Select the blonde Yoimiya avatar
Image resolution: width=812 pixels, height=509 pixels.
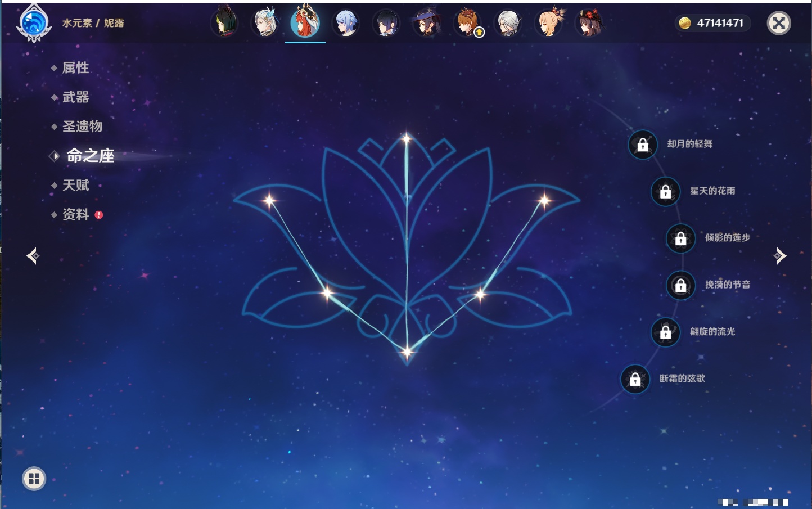click(549, 23)
